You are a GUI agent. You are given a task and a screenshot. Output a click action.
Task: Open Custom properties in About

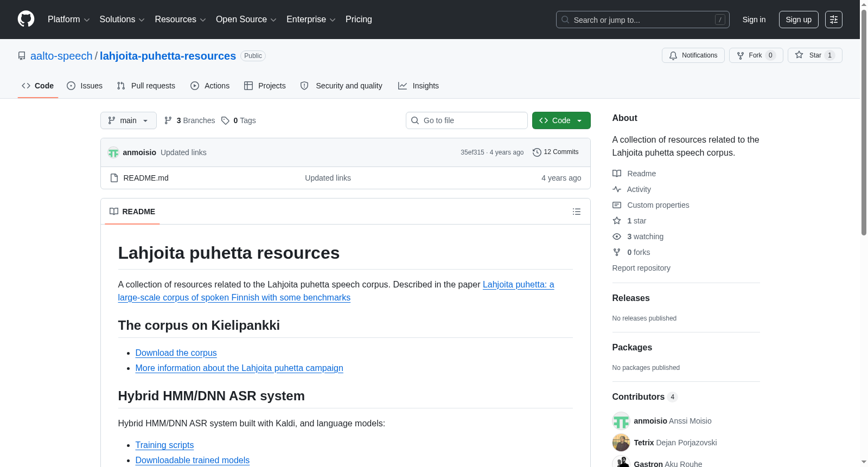tap(651, 205)
